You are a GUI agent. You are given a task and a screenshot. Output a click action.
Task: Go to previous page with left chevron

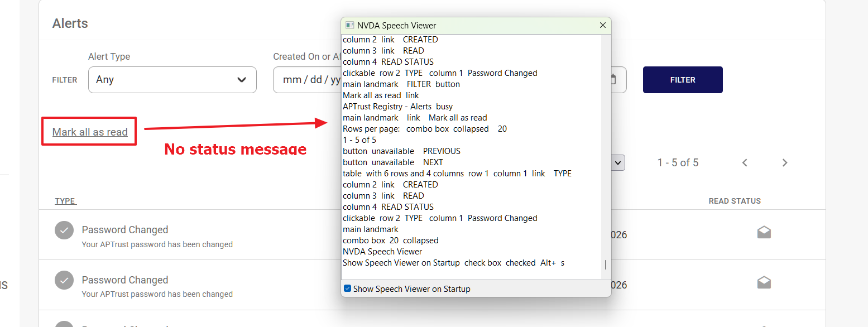coord(745,162)
